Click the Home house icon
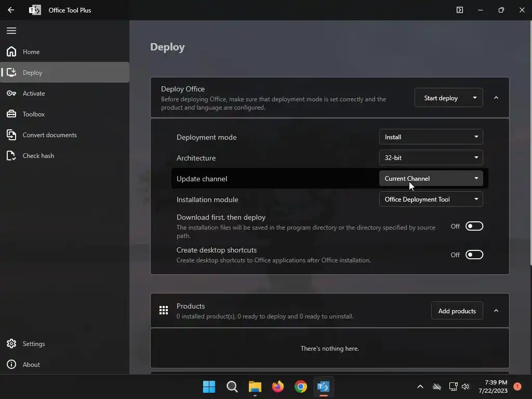This screenshot has height=399, width=532. 11,51
